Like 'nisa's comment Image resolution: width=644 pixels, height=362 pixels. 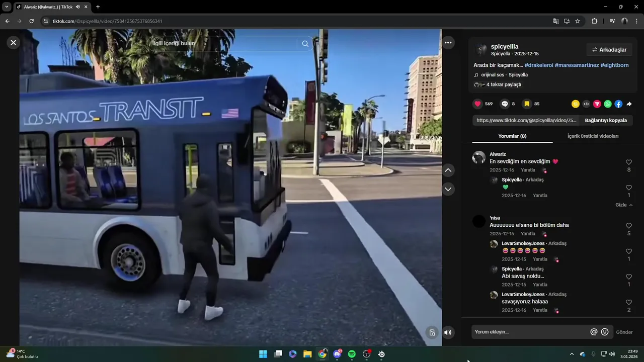[x=629, y=226]
